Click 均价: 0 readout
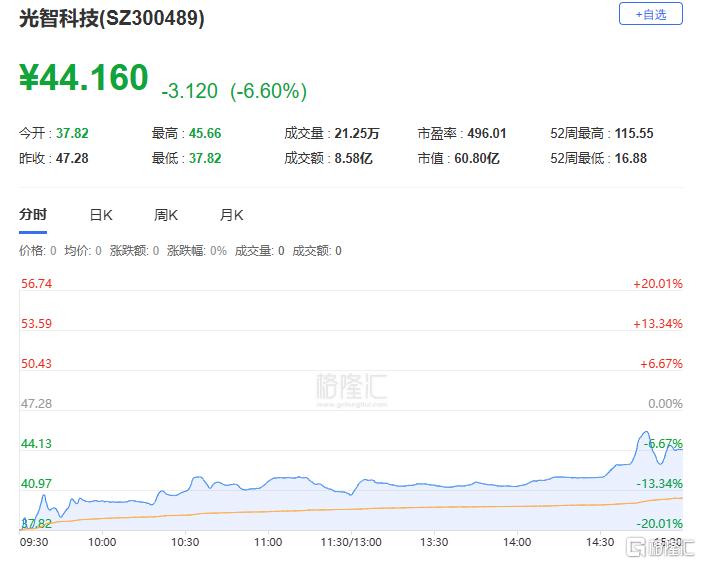 pyautogui.click(x=83, y=251)
